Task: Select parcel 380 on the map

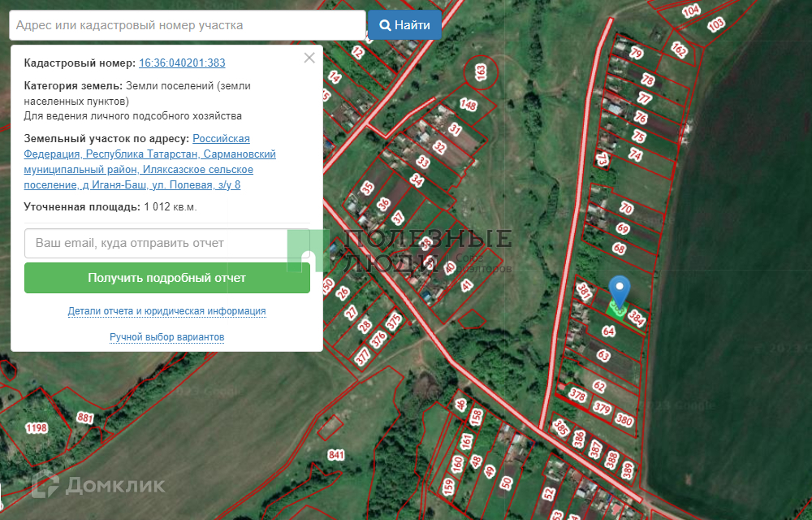Action: tap(624, 419)
